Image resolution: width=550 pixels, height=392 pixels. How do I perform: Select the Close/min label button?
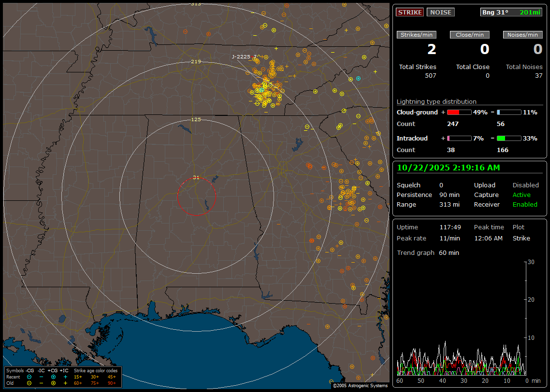click(x=470, y=35)
